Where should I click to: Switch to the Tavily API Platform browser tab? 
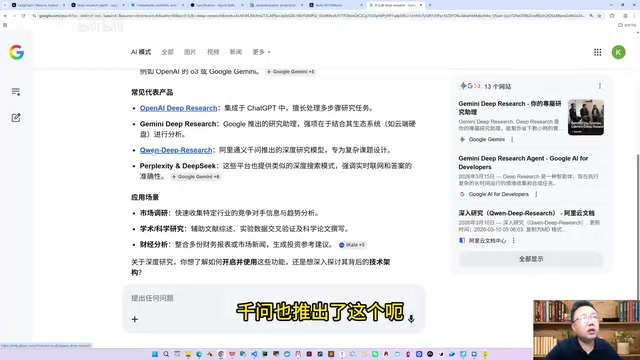tap(336, 5)
